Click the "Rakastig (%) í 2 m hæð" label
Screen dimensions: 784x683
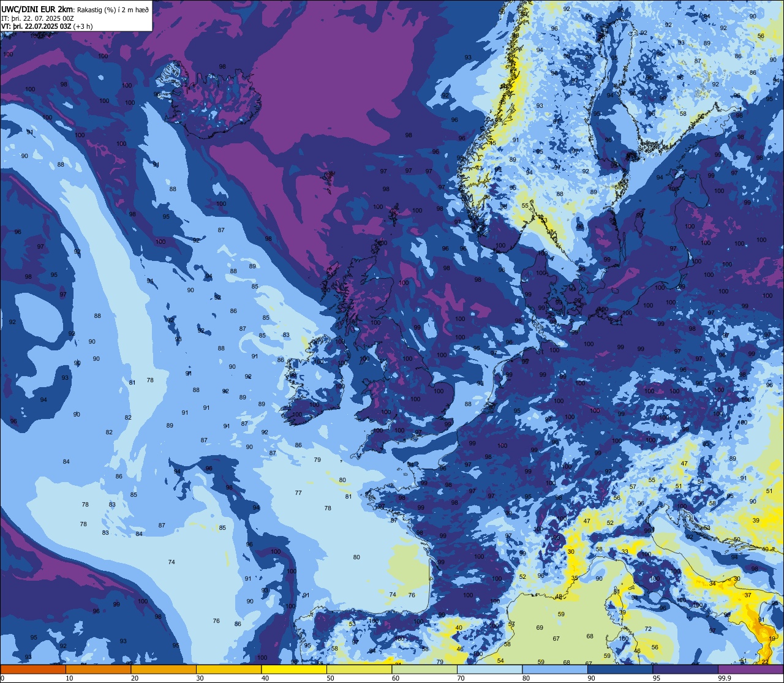(112, 9)
